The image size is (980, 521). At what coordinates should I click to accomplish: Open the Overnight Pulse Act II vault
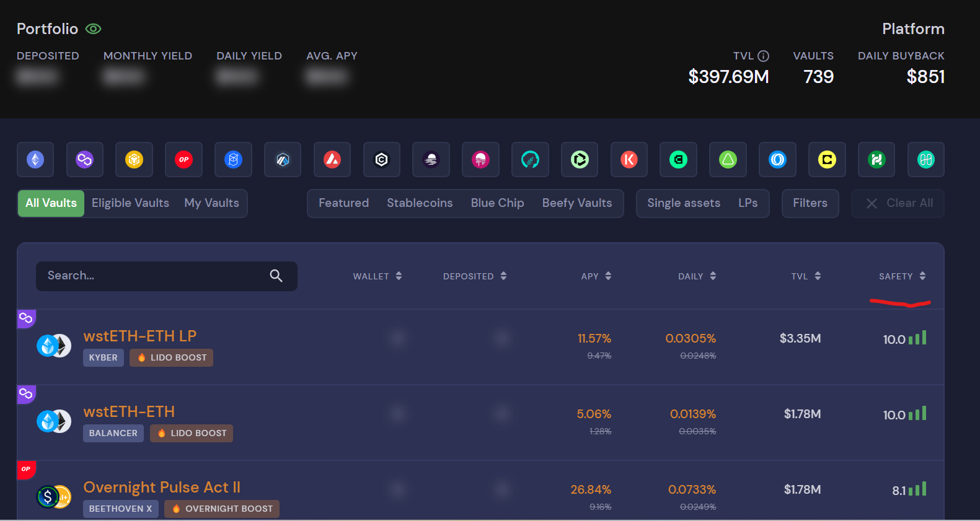tap(162, 487)
